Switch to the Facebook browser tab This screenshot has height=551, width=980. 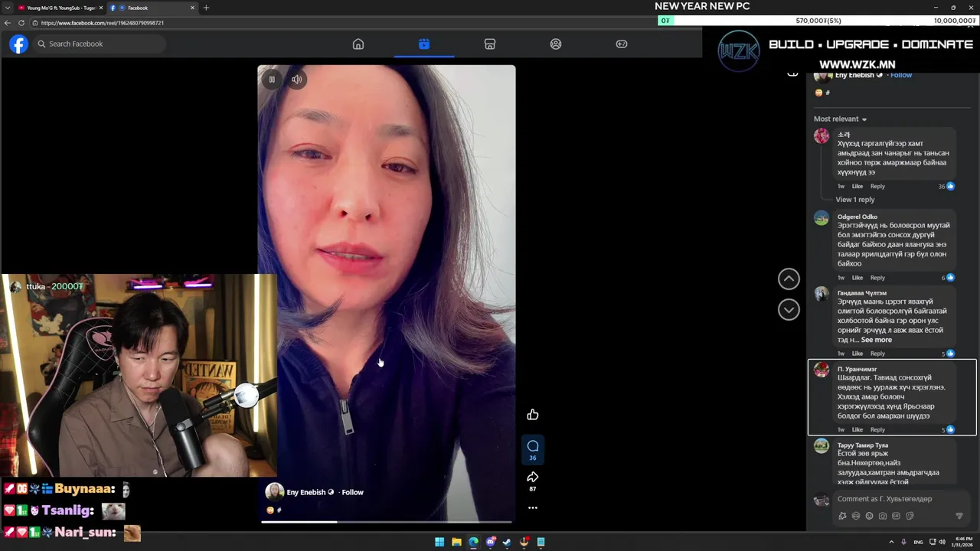pos(152,8)
